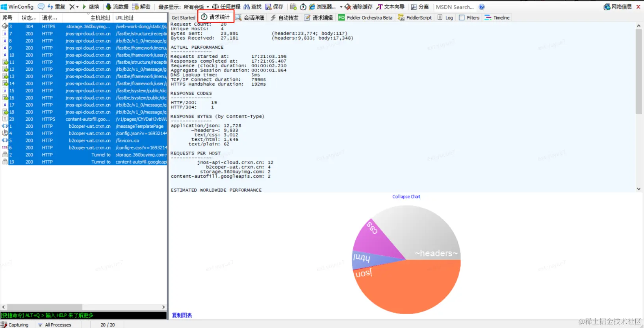Open the Fiddler Orchestra Beta tab

(x=366, y=18)
